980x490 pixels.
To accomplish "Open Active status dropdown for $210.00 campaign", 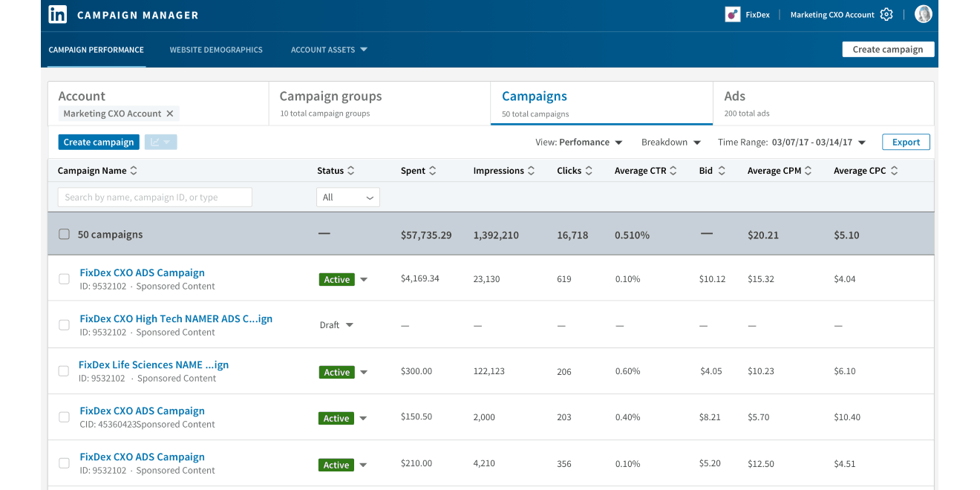I will coord(363,465).
